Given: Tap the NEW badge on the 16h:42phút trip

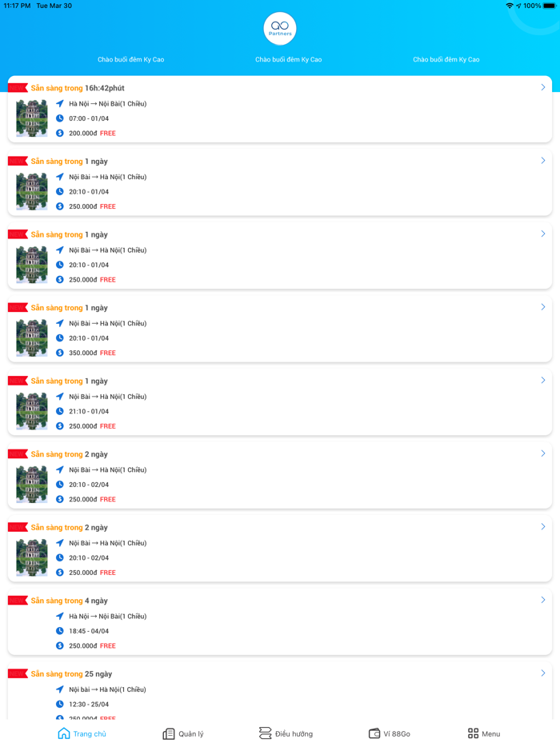Looking at the screenshot, I should coord(18,88).
